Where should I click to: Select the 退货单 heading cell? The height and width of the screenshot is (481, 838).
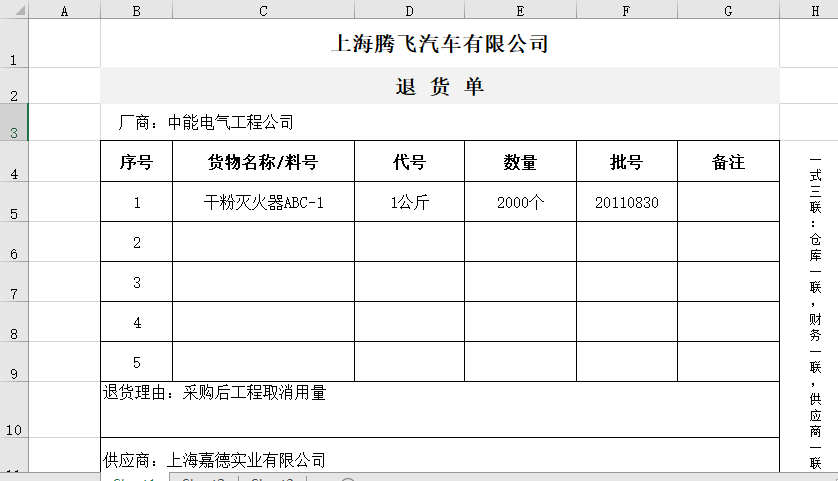pos(439,87)
